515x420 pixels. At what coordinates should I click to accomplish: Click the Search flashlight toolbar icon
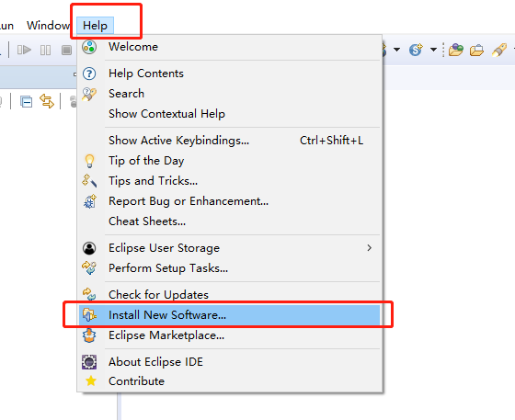[x=499, y=51]
